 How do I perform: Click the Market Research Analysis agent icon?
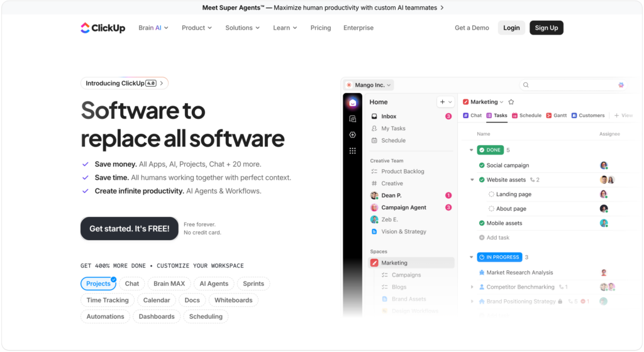[x=482, y=272]
